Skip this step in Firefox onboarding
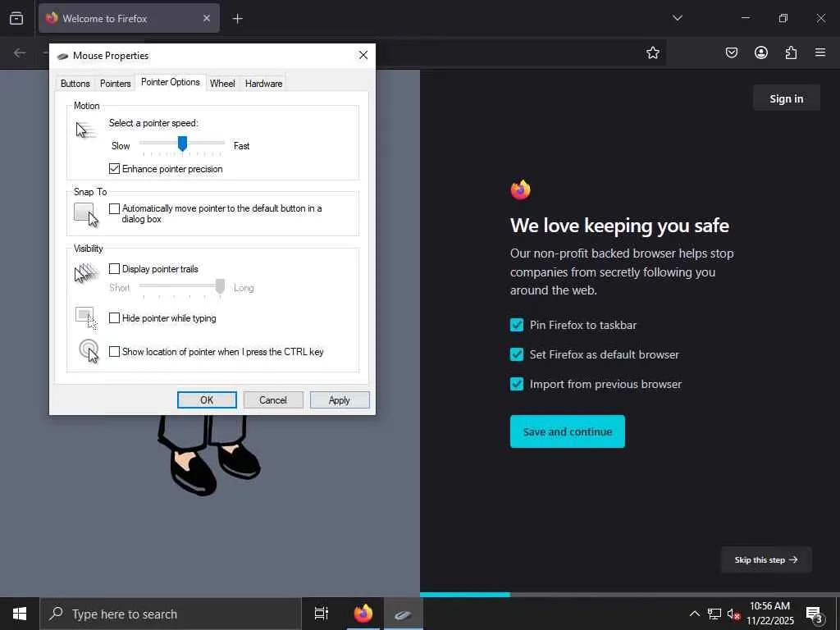Screen dimensions: 840x630 766,559
